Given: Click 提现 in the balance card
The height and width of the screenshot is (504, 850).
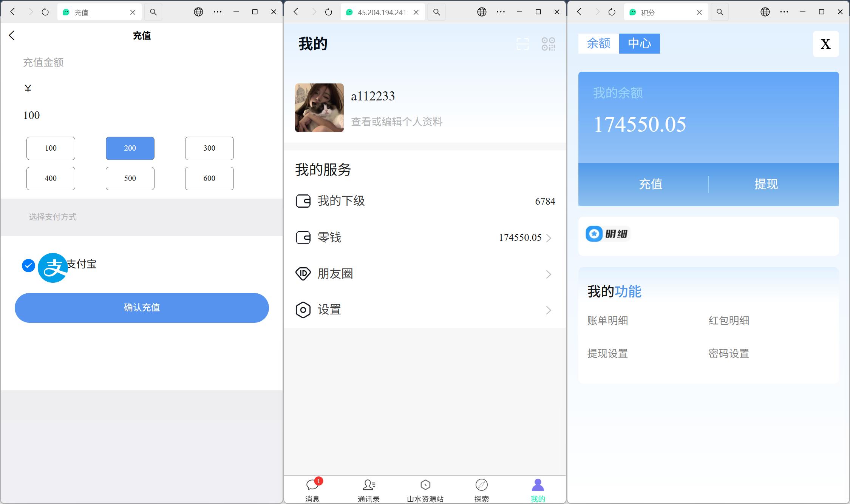Looking at the screenshot, I should tap(766, 184).
